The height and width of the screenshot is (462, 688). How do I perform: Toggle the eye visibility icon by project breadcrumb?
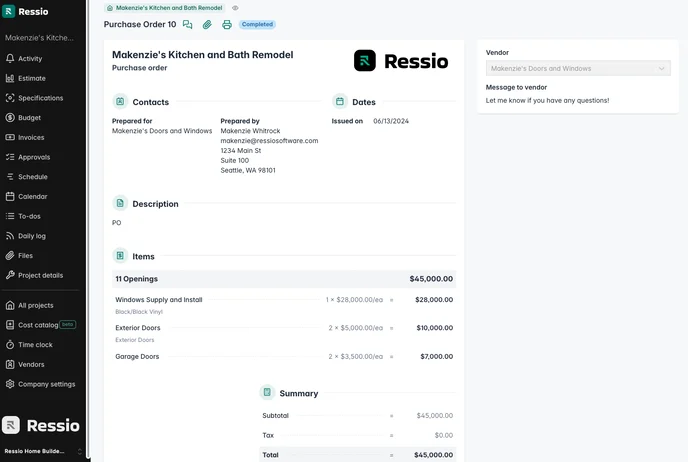235,8
